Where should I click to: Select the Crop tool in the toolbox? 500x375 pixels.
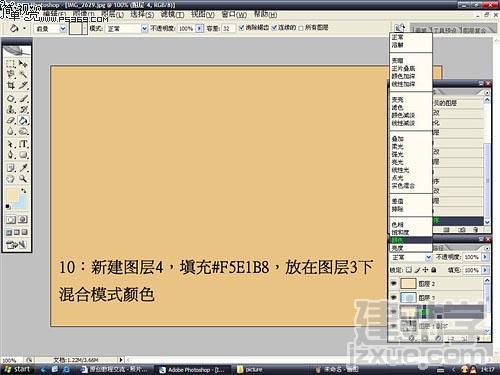click(x=11, y=85)
